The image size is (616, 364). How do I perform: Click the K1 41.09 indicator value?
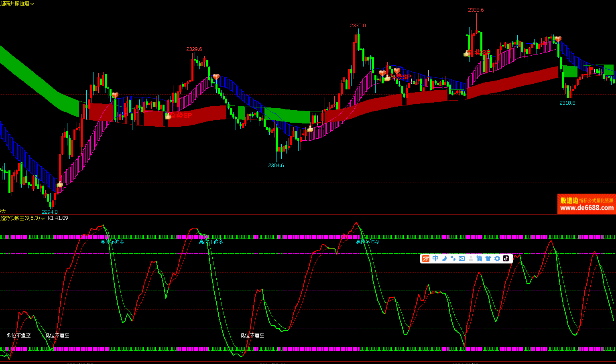(58, 218)
